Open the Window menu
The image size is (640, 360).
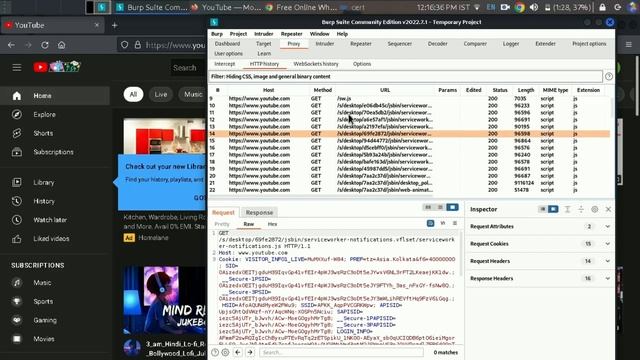point(319,34)
